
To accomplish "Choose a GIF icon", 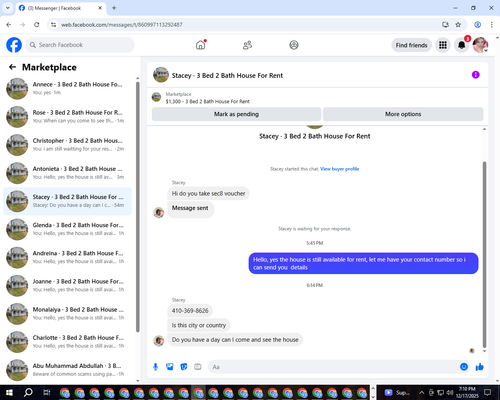I will click(198, 367).
